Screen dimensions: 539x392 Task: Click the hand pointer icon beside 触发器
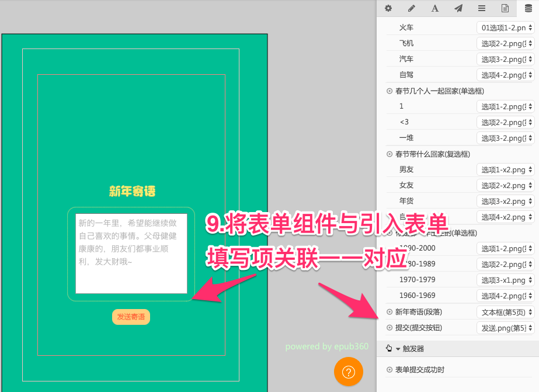(x=389, y=349)
